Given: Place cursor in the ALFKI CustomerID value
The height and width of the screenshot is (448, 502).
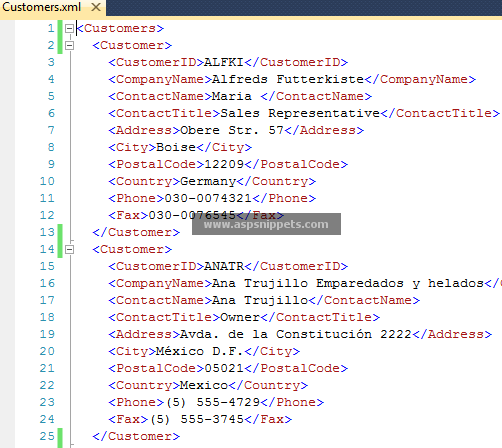Looking at the screenshot, I should [224, 62].
